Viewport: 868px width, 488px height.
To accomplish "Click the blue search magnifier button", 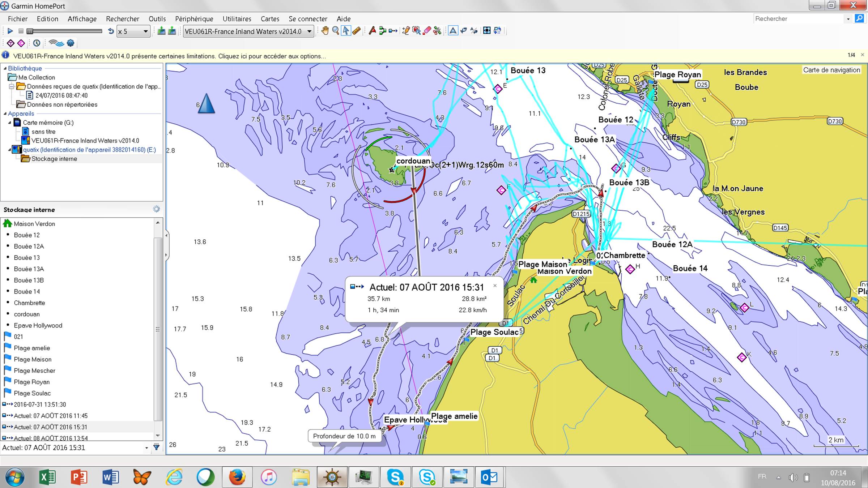I will (x=859, y=18).
